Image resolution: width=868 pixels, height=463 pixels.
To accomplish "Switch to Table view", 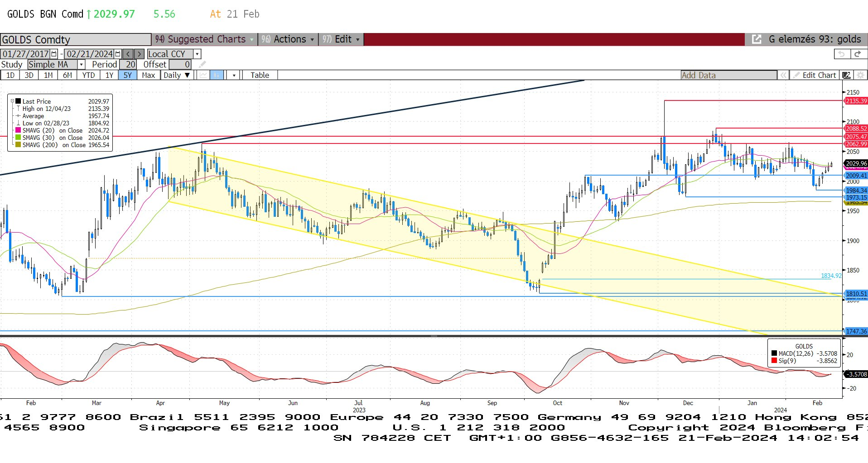I will pyautogui.click(x=260, y=75).
